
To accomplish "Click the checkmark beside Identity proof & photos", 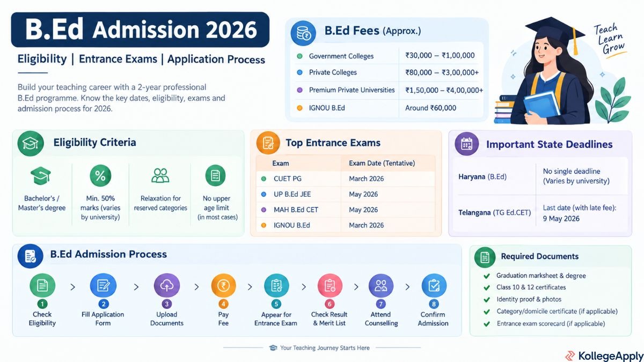I will [487, 299].
